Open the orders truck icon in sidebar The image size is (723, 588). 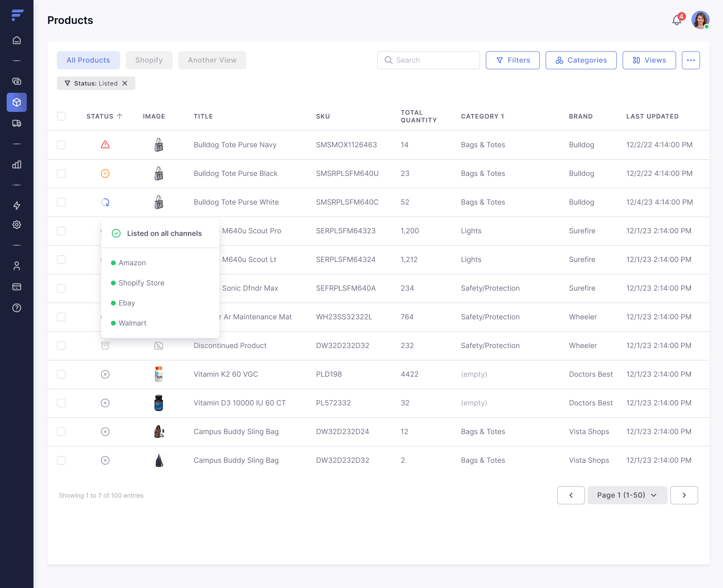coord(17,123)
